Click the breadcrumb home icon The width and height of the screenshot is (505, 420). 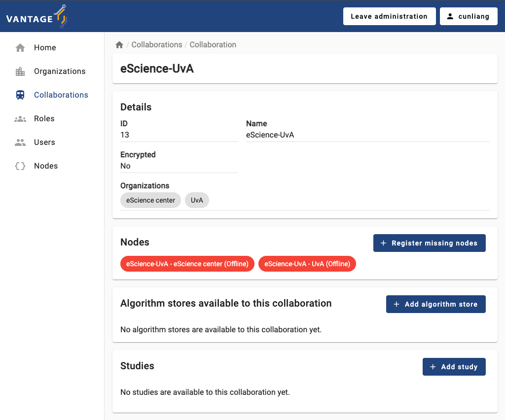coord(119,45)
